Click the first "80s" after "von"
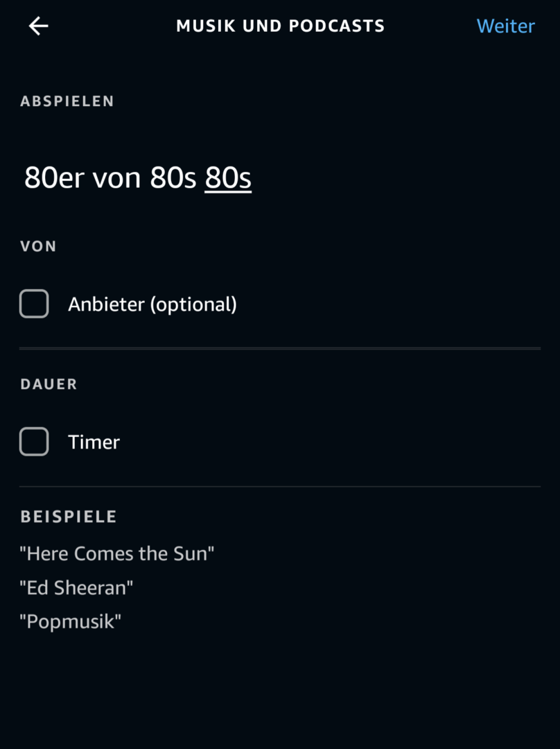Image resolution: width=560 pixels, height=749 pixels. point(173,178)
